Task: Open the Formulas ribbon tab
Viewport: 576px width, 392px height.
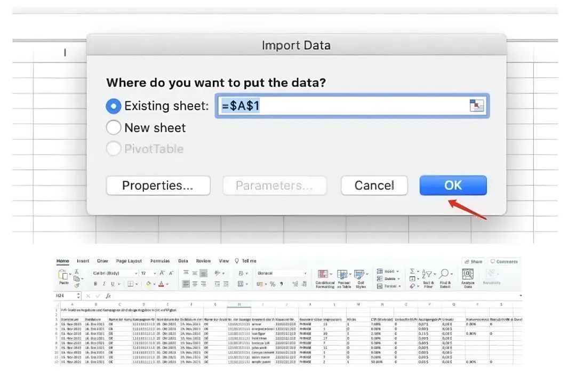Action: point(160,261)
